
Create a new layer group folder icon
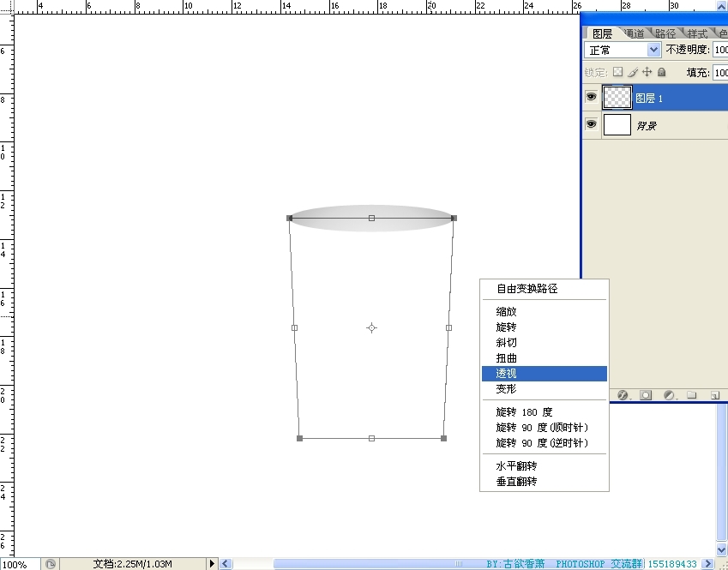(691, 395)
